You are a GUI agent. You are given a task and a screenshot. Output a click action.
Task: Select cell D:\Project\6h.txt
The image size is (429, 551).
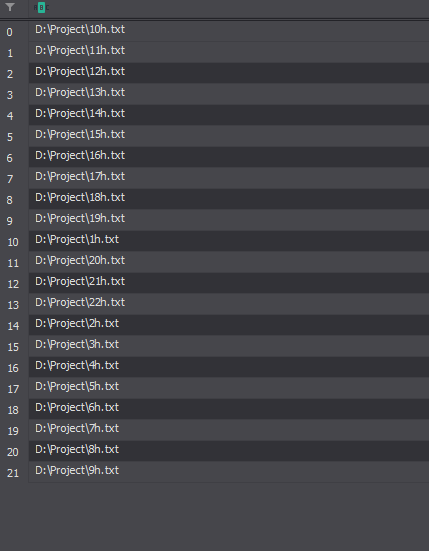tap(229, 409)
